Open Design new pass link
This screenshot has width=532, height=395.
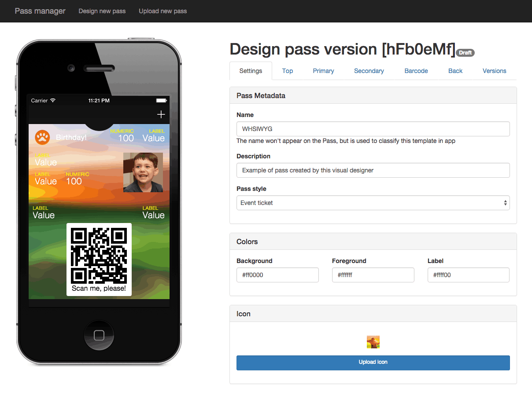[102, 11]
